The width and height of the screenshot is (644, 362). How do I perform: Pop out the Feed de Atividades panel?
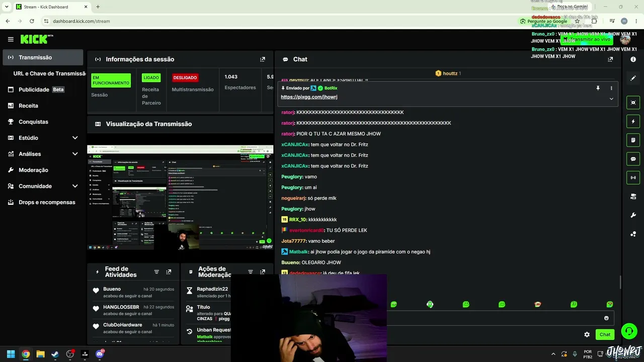(x=169, y=272)
